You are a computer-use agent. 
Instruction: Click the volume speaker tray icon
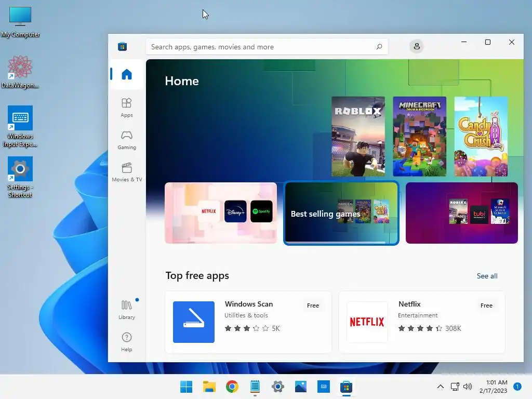pos(468,387)
